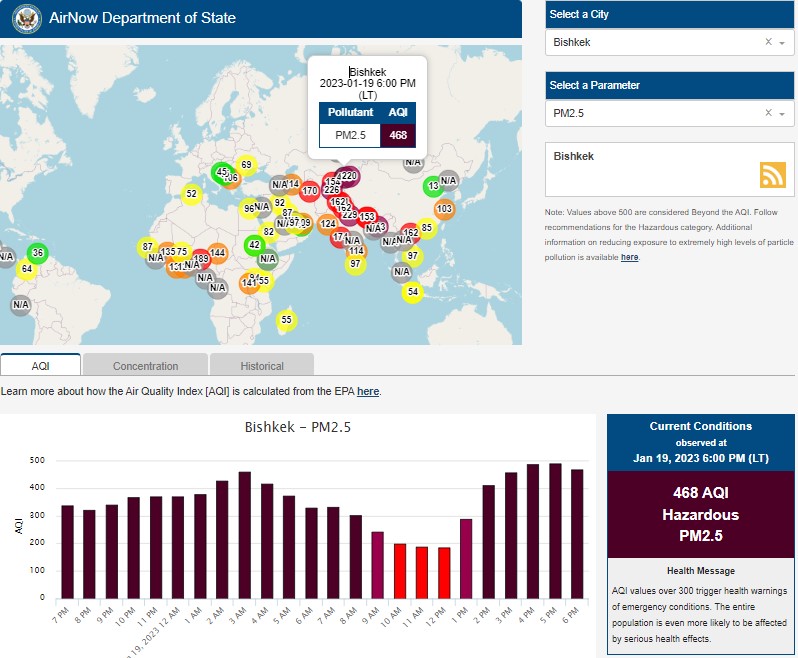
Task: Select the yellow map marker labeled 69
Action: point(246,164)
